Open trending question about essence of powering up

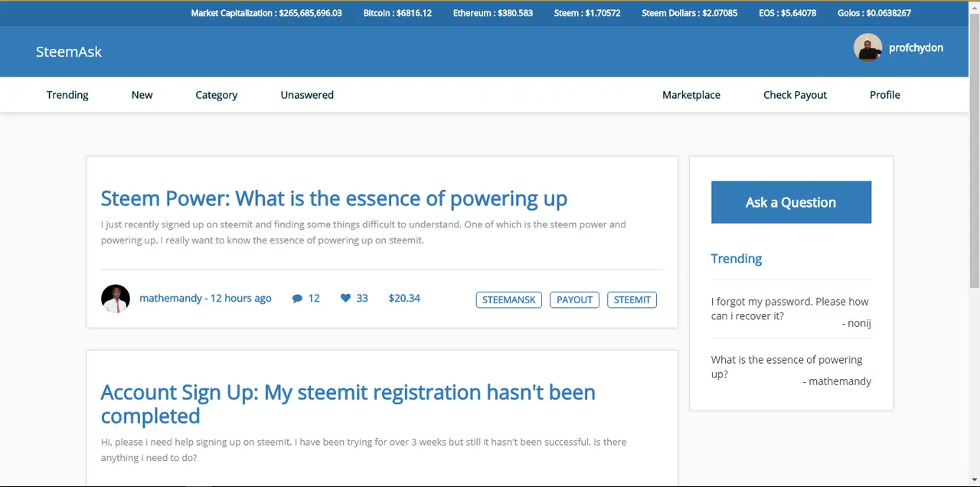[786, 367]
